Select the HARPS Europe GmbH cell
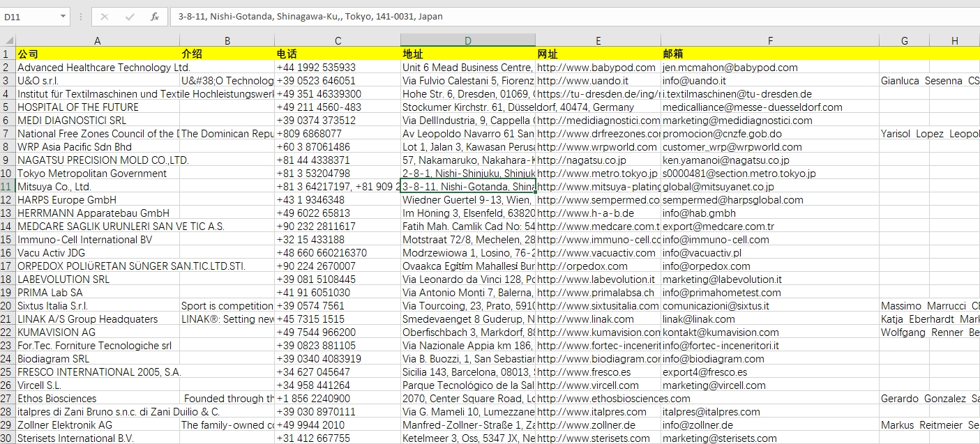The image size is (980, 444). click(x=98, y=199)
